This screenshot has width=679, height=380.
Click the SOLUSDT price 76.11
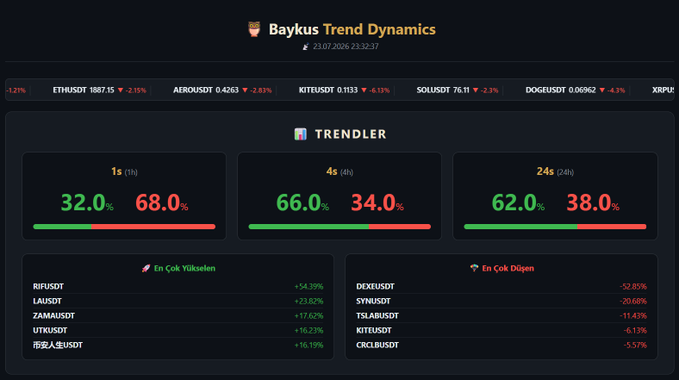[461, 90]
